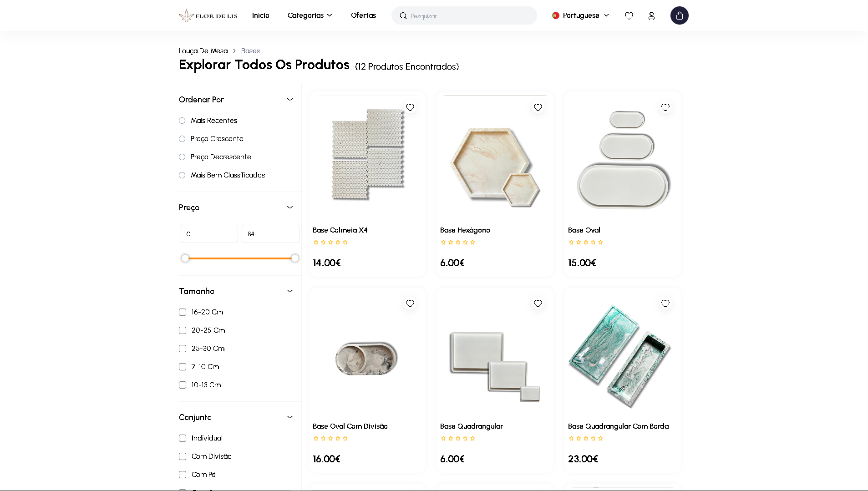The width and height of the screenshot is (868, 491).
Task: Favorite Base Quadrangular Com Borda
Action: (665, 304)
